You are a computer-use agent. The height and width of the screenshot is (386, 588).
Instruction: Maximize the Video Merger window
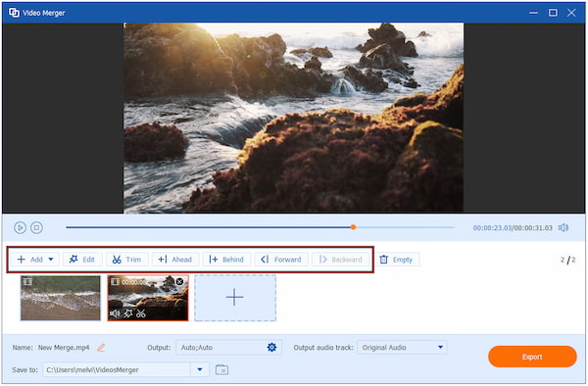(553, 13)
